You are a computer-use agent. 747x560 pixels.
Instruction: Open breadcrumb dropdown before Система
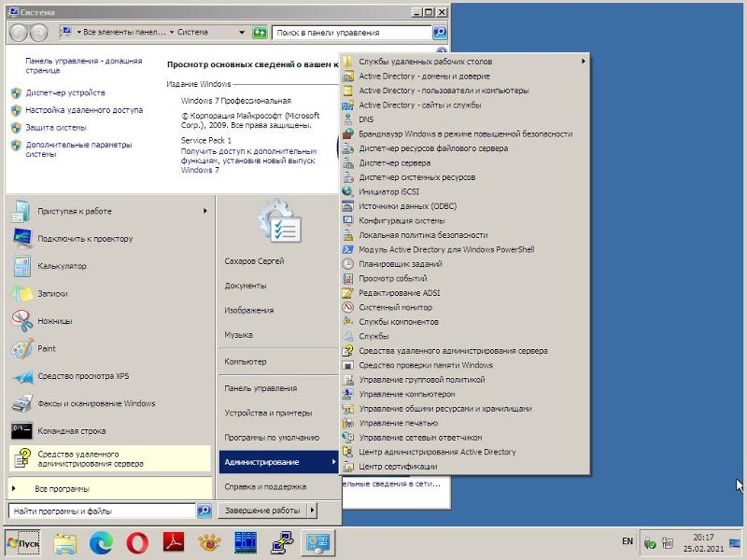click(x=172, y=33)
